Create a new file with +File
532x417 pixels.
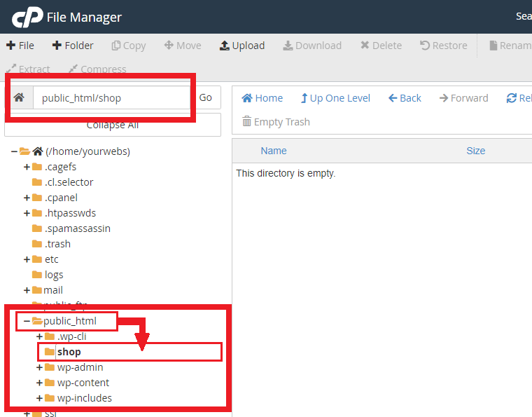(x=20, y=46)
